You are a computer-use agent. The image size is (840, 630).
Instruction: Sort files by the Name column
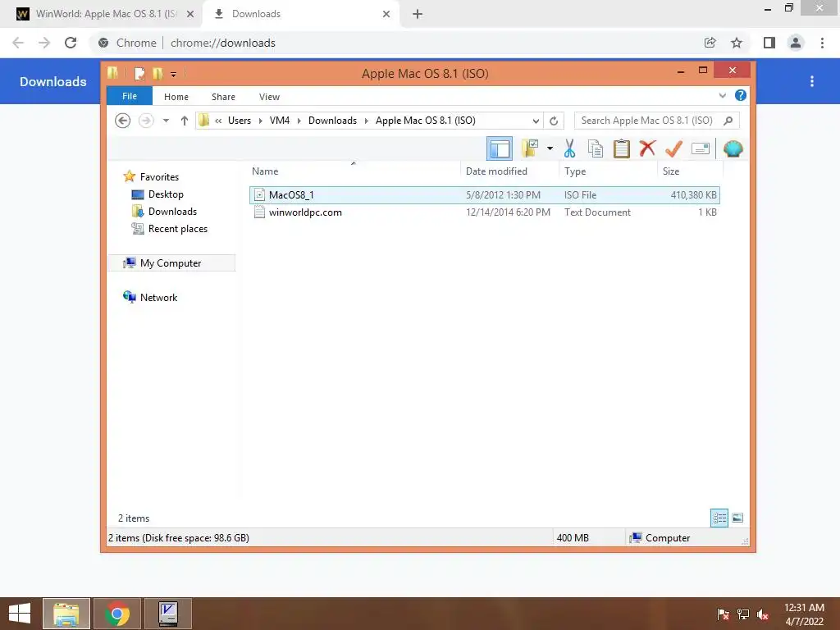[354, 171]
